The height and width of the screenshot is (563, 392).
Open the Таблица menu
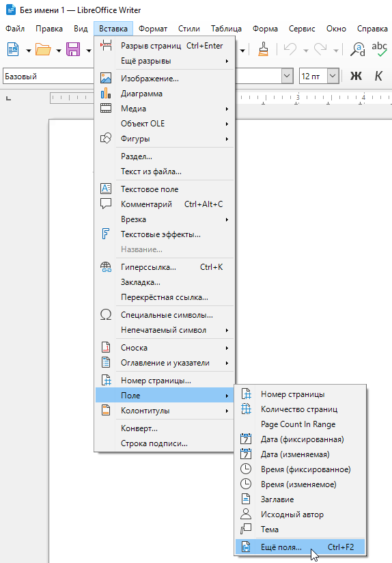click(226, 29)
